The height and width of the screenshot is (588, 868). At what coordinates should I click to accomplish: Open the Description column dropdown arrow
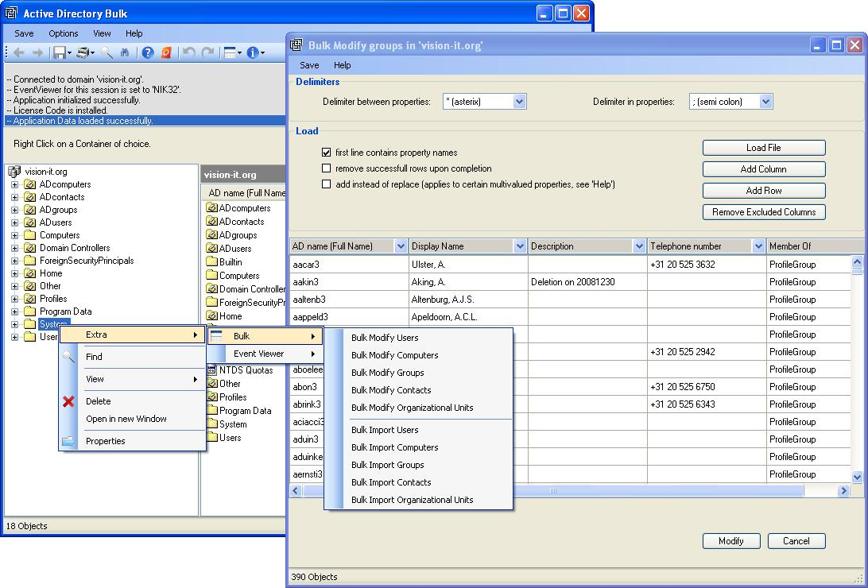pos(639,246)
